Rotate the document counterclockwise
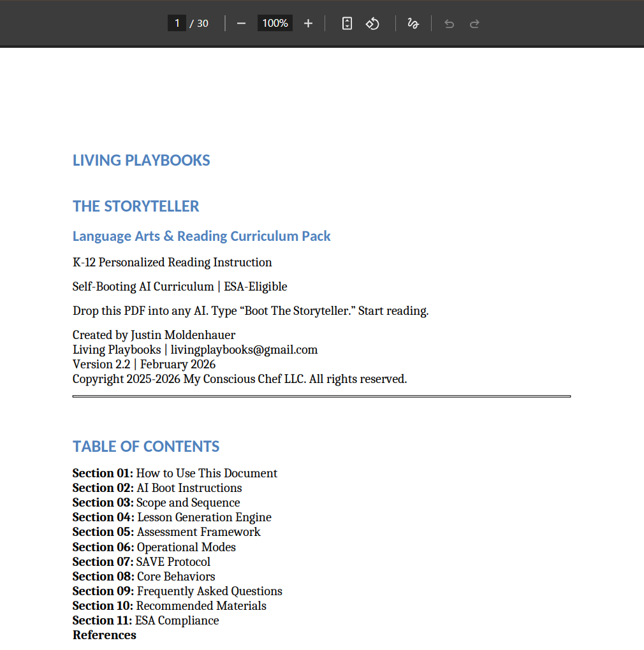 click(372, 24)
